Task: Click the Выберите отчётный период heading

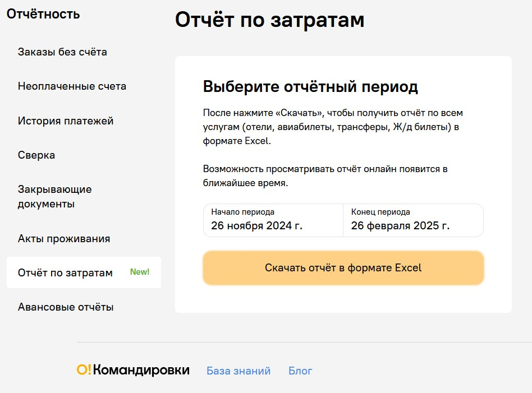Action: 310,87
